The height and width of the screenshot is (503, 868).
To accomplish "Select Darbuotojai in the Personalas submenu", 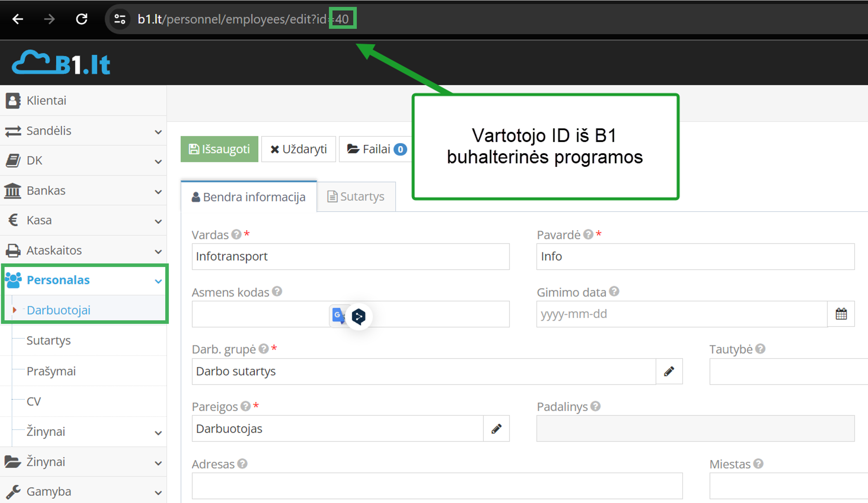I will coord(59,310).
